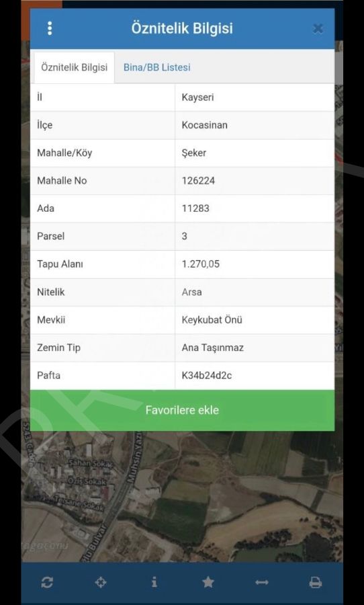Click the Ada value 11283
The height and width of the screenshot is (605, 364).
tap(195, 208)
